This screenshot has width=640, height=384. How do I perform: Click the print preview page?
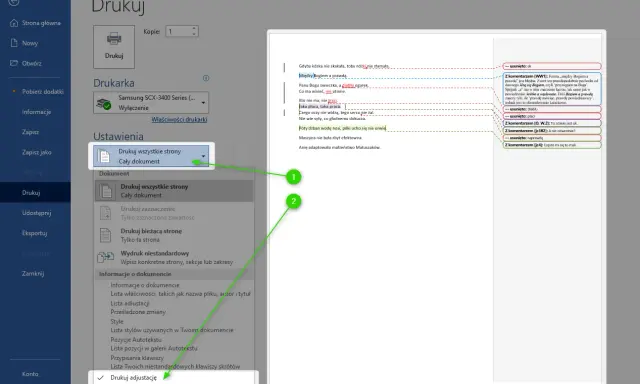(436, 207)
